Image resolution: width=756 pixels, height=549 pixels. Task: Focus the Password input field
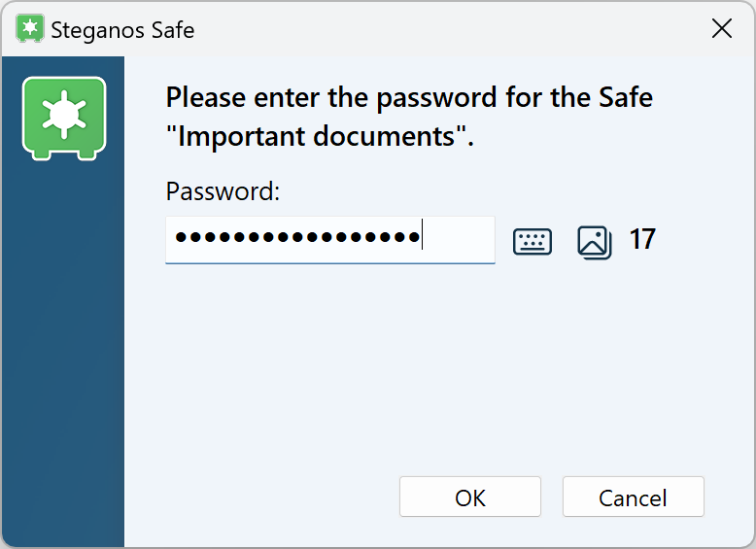330,239
